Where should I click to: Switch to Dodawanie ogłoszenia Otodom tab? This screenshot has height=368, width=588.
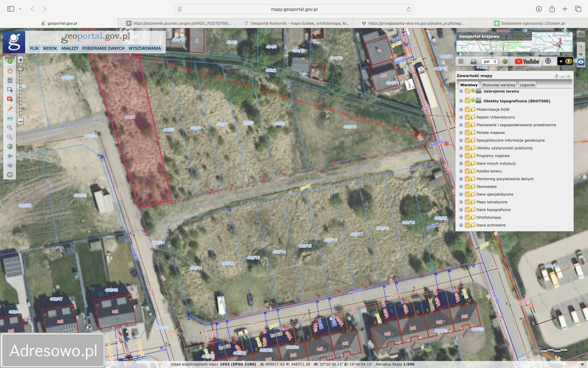(x=529, y=23)
